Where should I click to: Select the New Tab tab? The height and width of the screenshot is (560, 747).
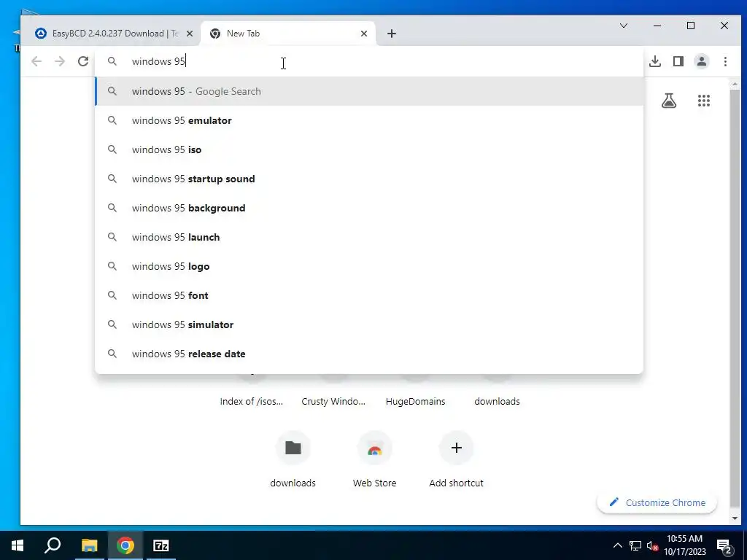click(288, 34)
